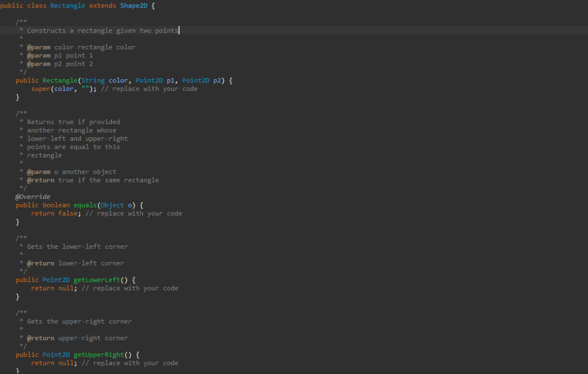Click the @param color Javadoc tag
588x374 pixels.
coord(39,47)
